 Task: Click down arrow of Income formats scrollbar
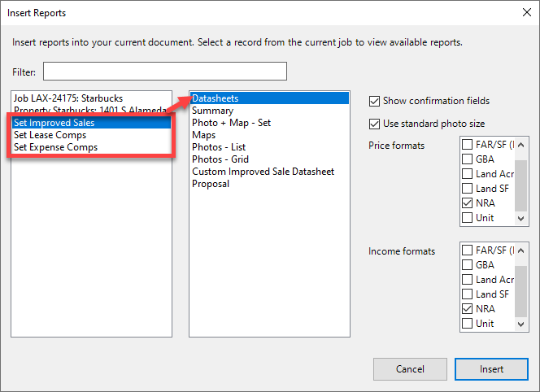(521, 324)
